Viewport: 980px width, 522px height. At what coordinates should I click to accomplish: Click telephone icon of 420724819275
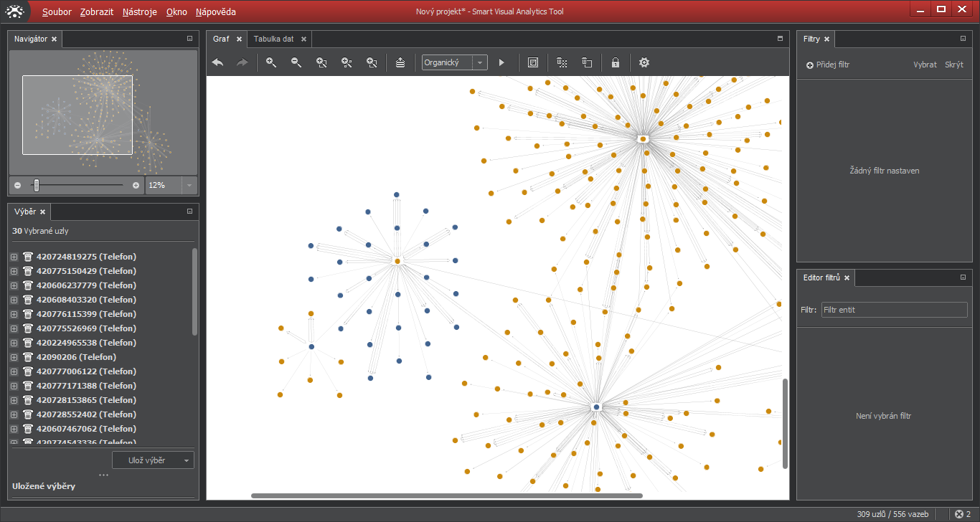(28, 257)
